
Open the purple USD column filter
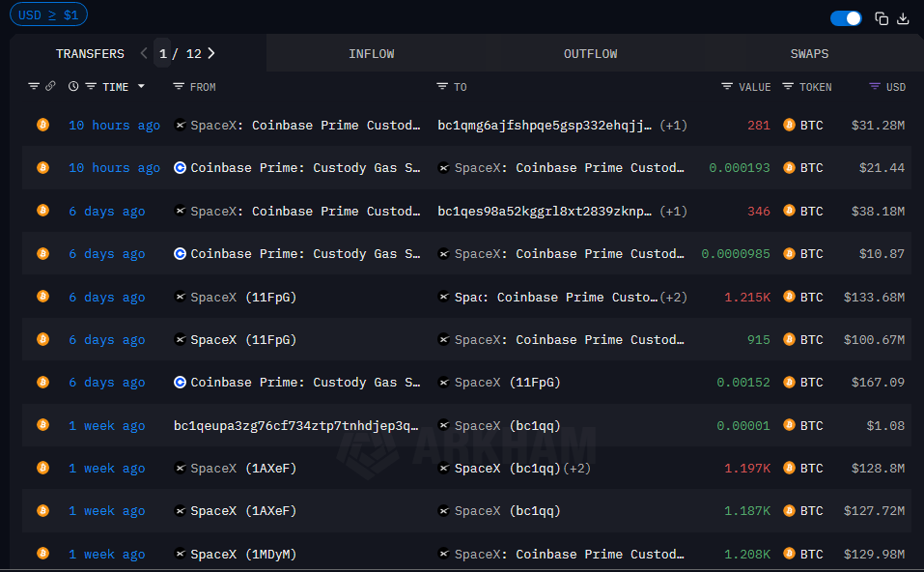point(875,87)
